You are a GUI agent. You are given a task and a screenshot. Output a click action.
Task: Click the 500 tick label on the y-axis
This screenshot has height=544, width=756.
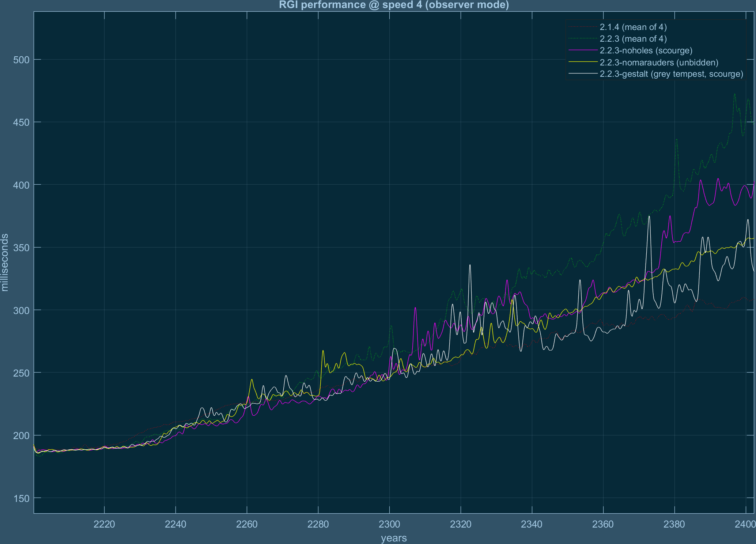20,60
